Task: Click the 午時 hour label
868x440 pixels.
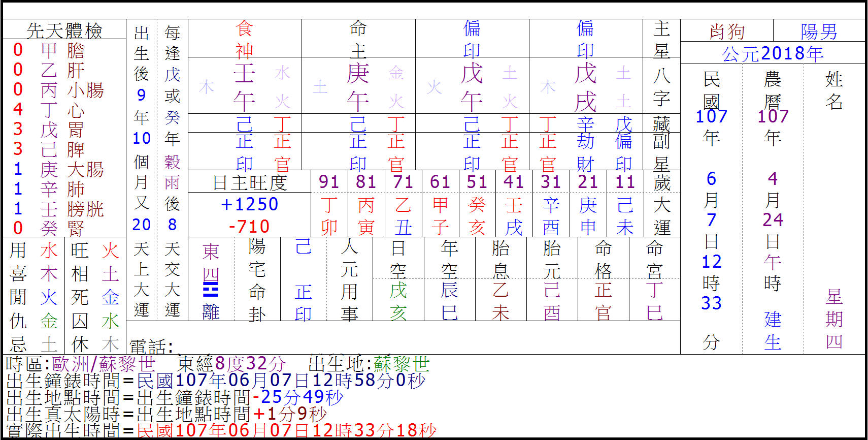Action: click(773, 272)
